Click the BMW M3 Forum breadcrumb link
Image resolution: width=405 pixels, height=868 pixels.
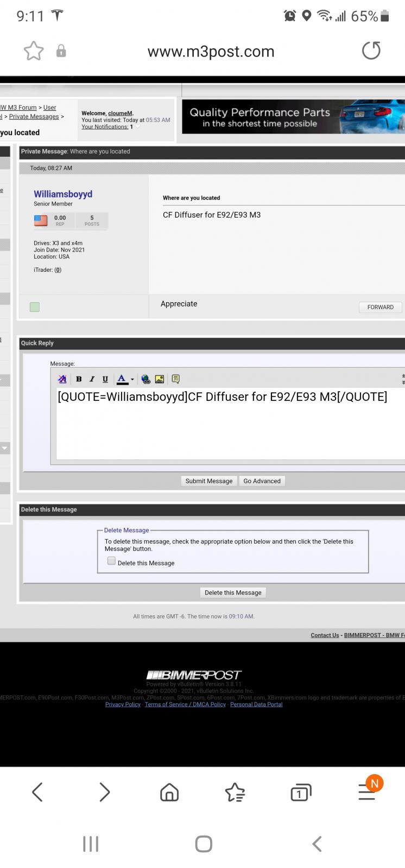point(18,107)
